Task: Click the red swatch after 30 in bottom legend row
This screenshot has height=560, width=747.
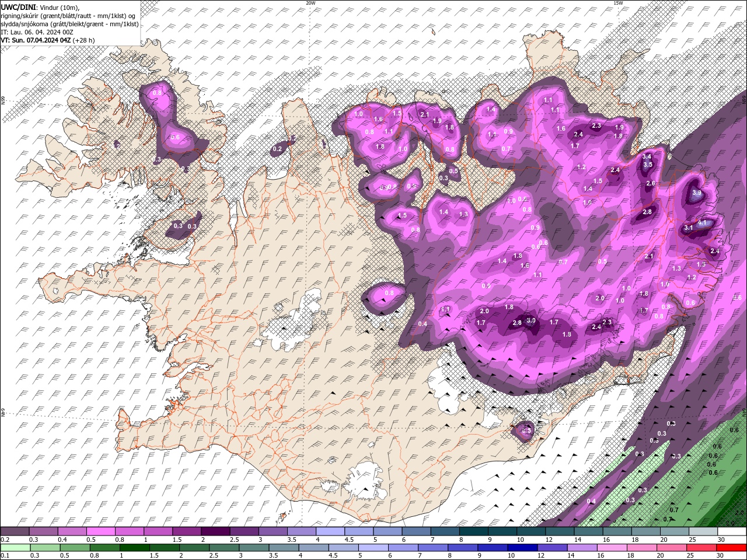Action: point(732,548)
